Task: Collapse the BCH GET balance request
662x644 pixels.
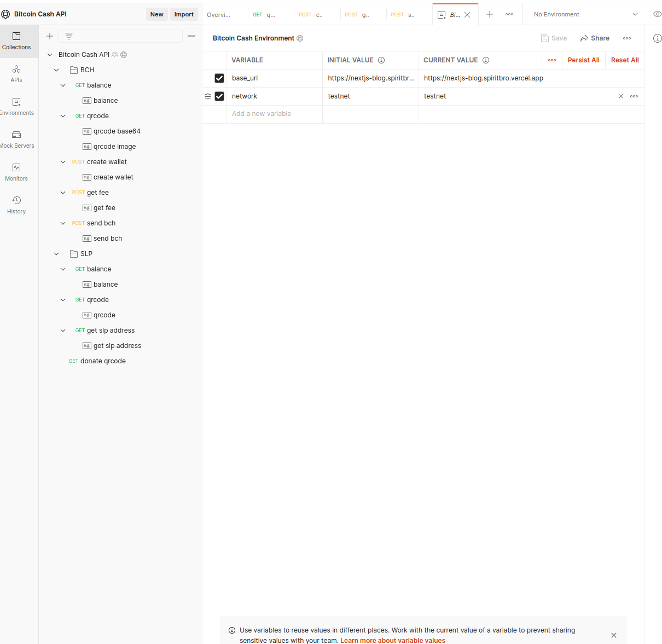Action: coord(63,85)
